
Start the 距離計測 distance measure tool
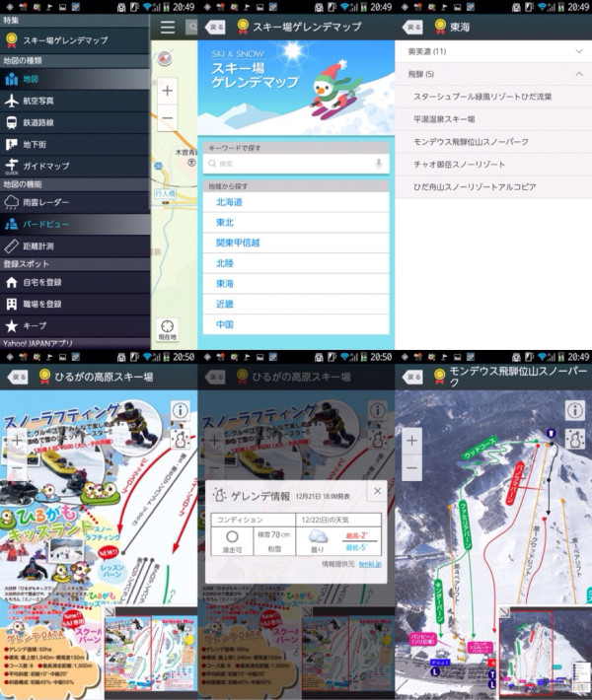[75, 245]
